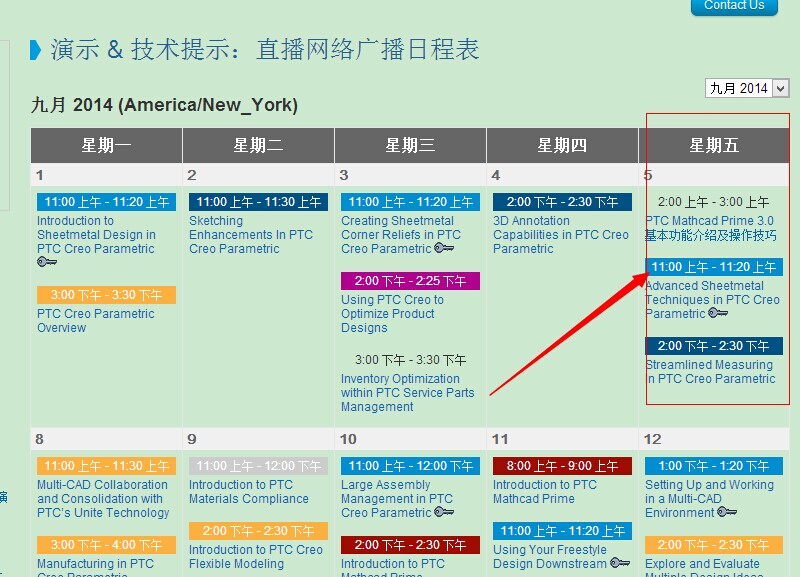The height and width of the screenshot is (577, 800).
Task: Select 2:00 下午 - 2:30 下午 slot on day 5
Action: tap(713, 346)
